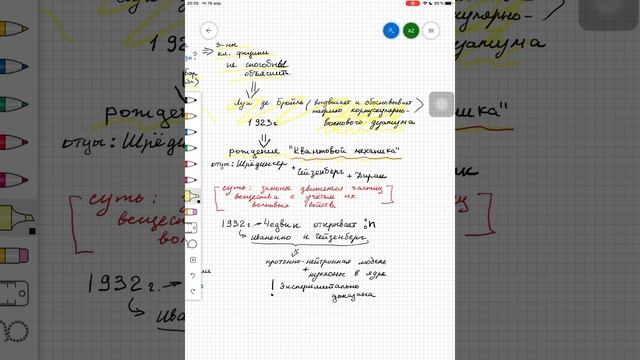This screenshot has width=640, height=360.
Task: Select the eraser tool
Action: point(191,211)
